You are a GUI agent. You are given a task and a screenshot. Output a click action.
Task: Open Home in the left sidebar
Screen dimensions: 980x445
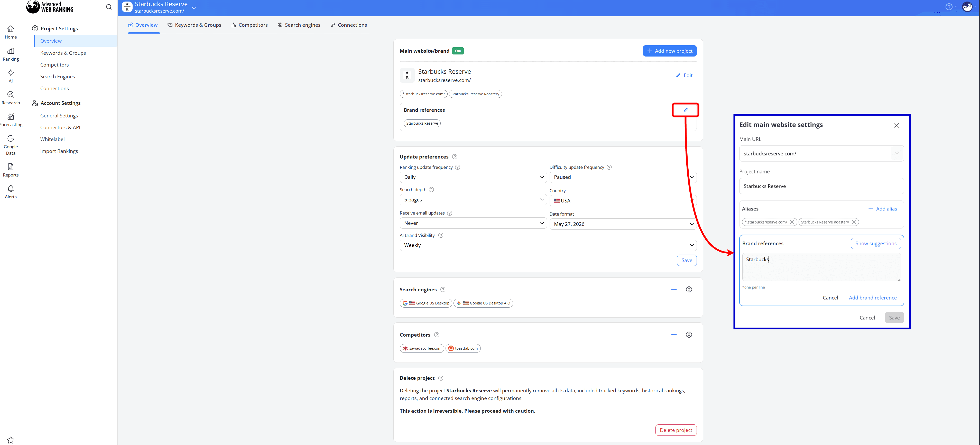tap(11, 32)
